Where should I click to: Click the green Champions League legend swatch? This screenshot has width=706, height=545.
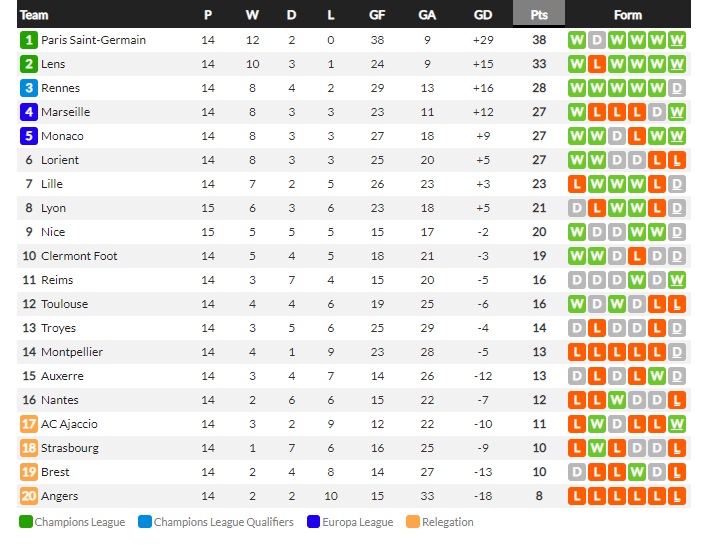26,522
